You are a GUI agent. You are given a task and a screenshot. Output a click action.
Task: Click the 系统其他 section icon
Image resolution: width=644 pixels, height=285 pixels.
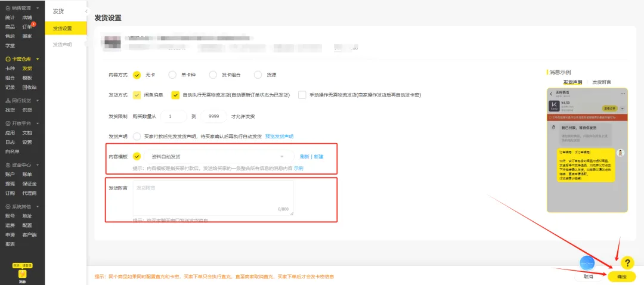tap(8, 206)
